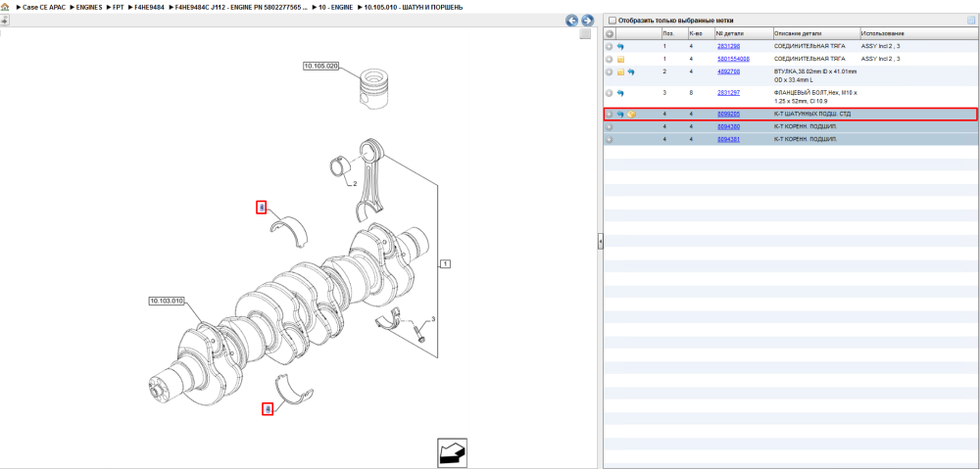Viewport: 980px width, 469px height.
Task: Click the blue arrow icon for part 8099205
Action: (620, 115)
